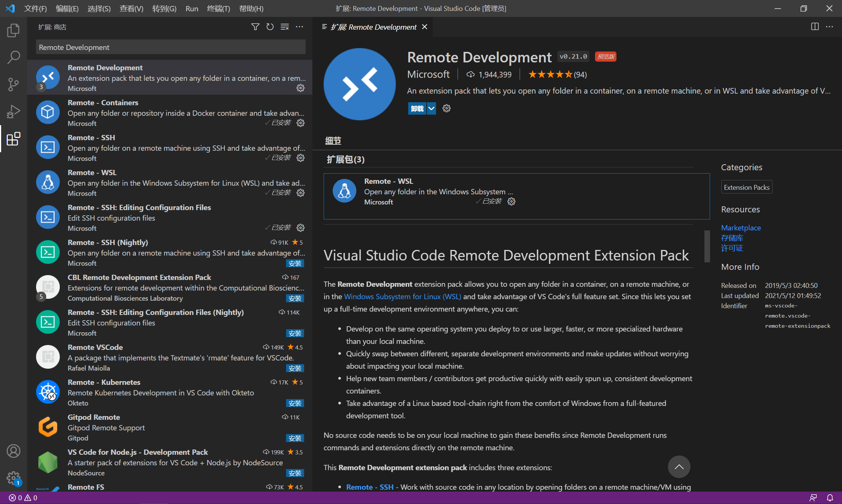
Task: Open extensions view more actions menu
Action: (x=299, y=27)
